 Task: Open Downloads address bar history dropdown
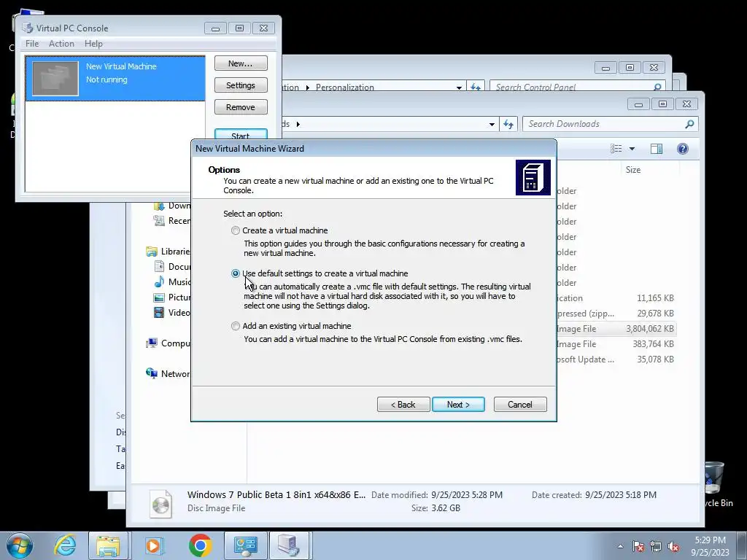point(492,124)
